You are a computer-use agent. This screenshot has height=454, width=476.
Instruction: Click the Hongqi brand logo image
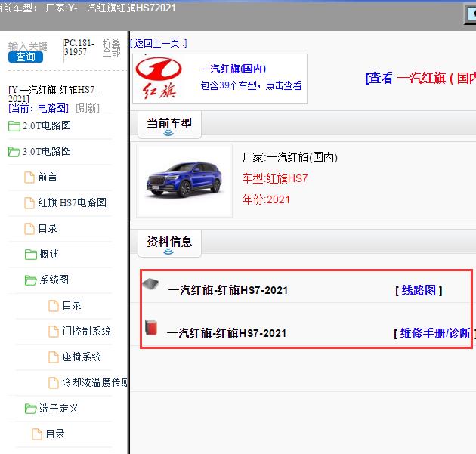point(159,79)
